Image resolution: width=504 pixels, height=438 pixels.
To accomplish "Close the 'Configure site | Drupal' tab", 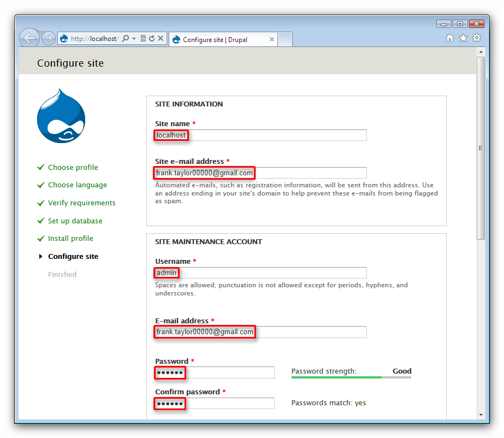I will 272,39.
